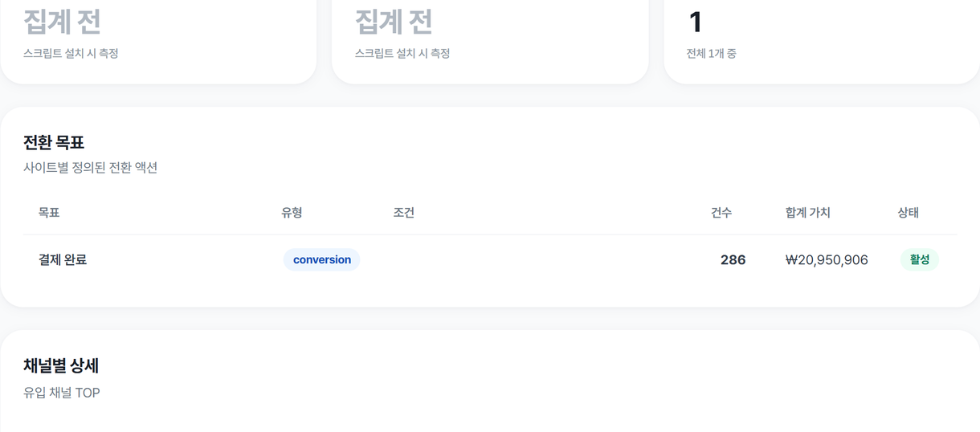Screen dimensions: 980x432
Task: Click the 286 count value
Action: (x=733, y=259)
